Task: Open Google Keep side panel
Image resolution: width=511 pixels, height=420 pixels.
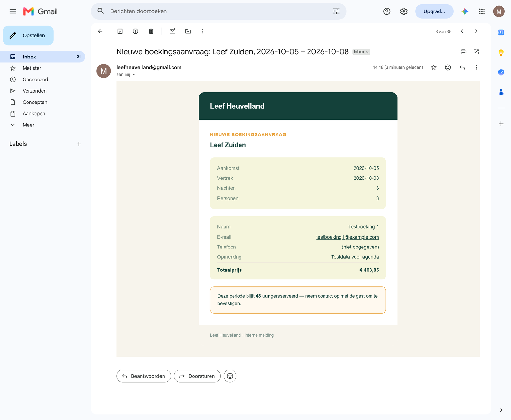Action: tap(501, 52)
